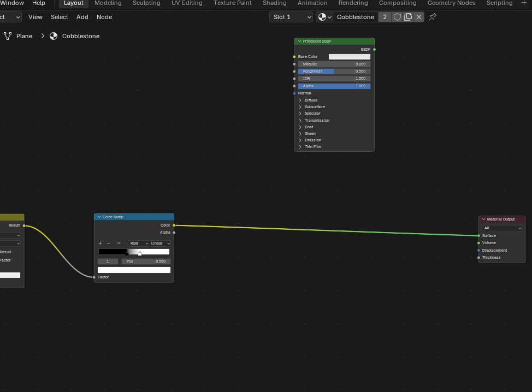The height and width of the screenshot is (392, 532).
Task: Open the Select menu
Action: pyautogui.click(x=60, y=17)
